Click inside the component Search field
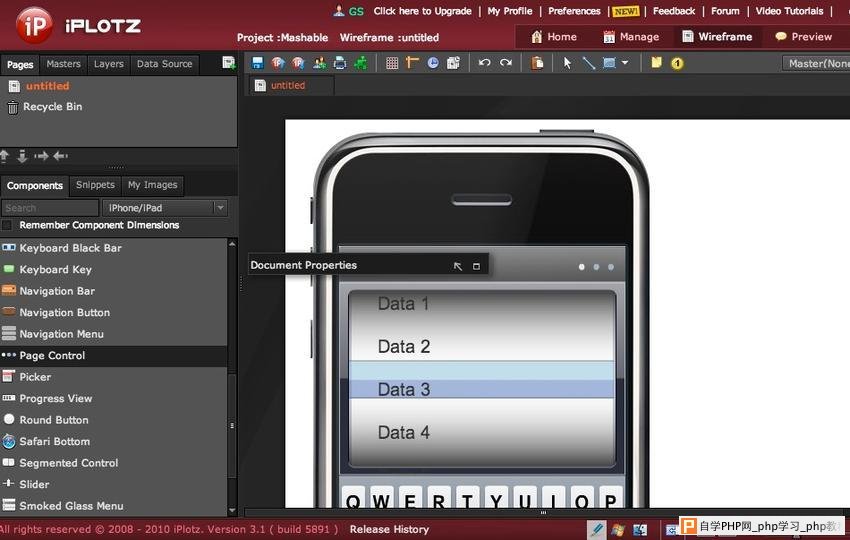Viewport: 850px width, 540px height. [50, 208]
